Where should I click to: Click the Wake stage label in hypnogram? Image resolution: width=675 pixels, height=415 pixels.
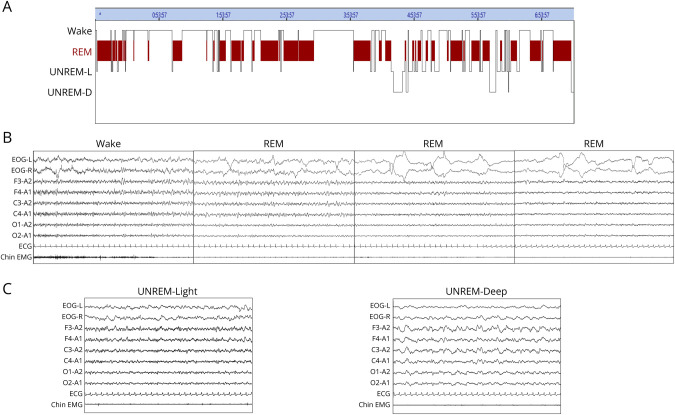pyautogui.click(x=81, y=31)
